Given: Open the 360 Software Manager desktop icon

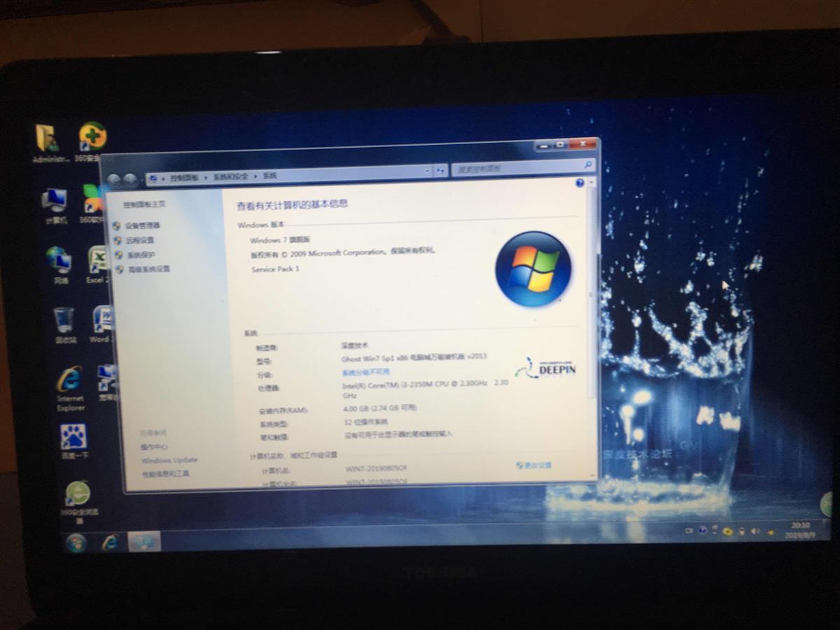Looking at the screenshot, I should coord(93,204).
